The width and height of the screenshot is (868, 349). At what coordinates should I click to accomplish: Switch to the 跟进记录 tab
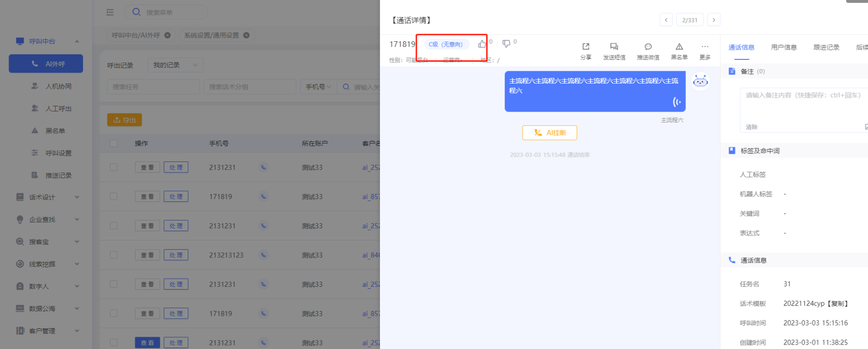click(x=826, y=47)
